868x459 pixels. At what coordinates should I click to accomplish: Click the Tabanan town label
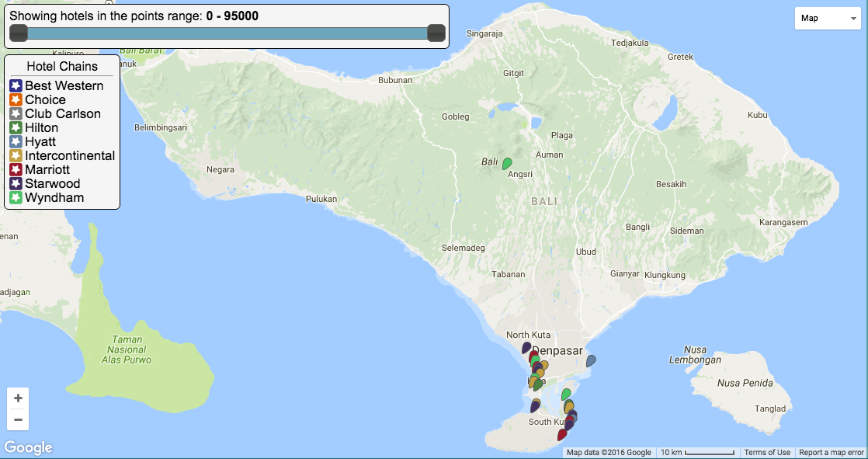pos(509,274)
